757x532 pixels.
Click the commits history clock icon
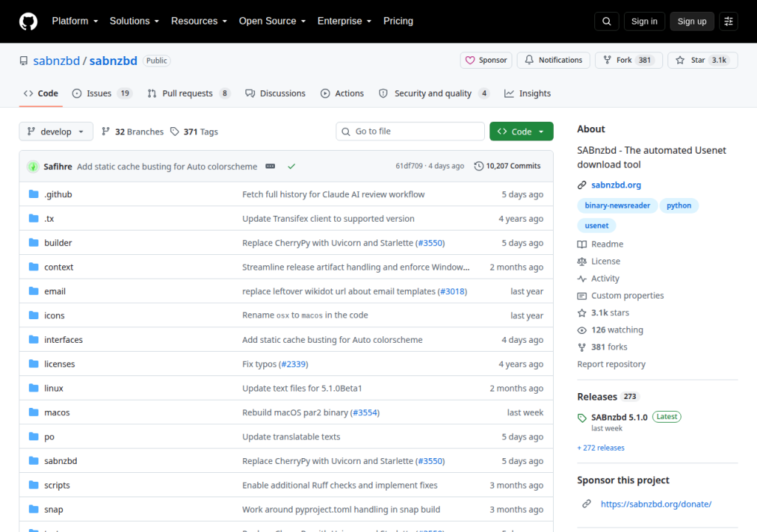click(478, 166)
